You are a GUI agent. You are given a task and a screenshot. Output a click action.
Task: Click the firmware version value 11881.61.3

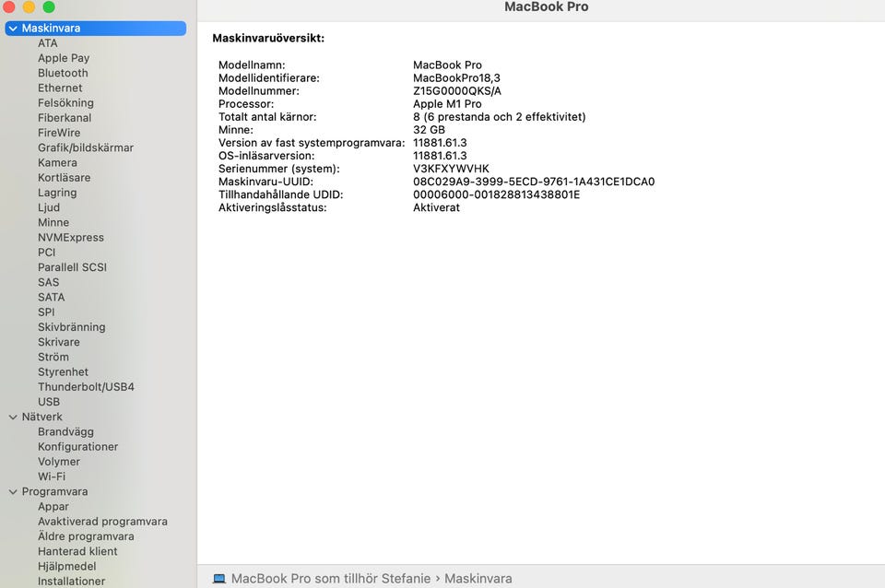[440, 143]
